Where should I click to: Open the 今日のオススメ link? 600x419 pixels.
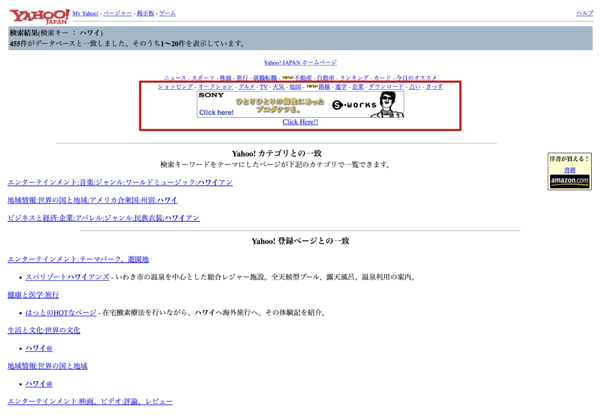click(x=416, y=78)
